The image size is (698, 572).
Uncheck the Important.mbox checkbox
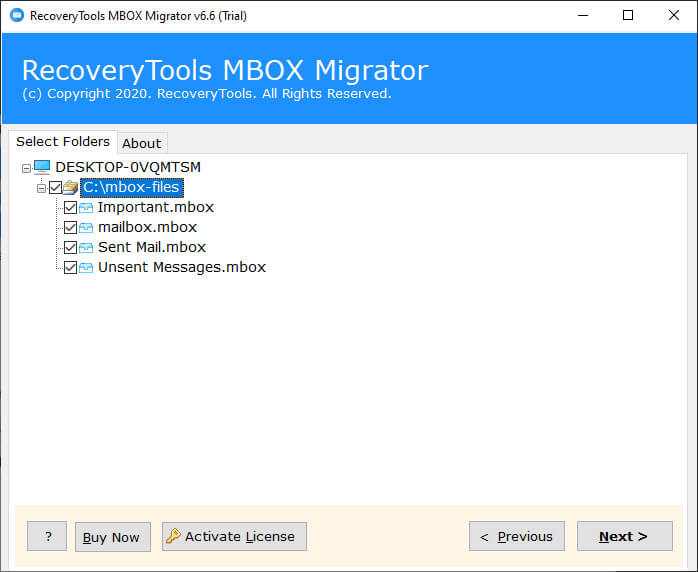click(70, 207)
